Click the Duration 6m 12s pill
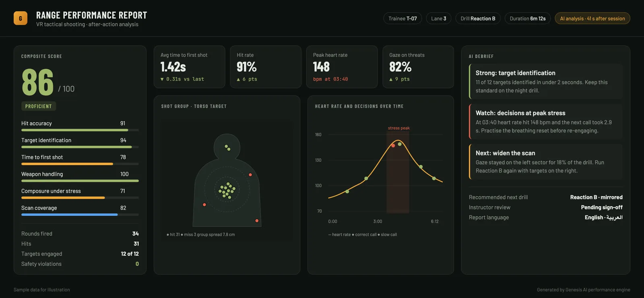644x298 pixels. (x=528, y=19)
